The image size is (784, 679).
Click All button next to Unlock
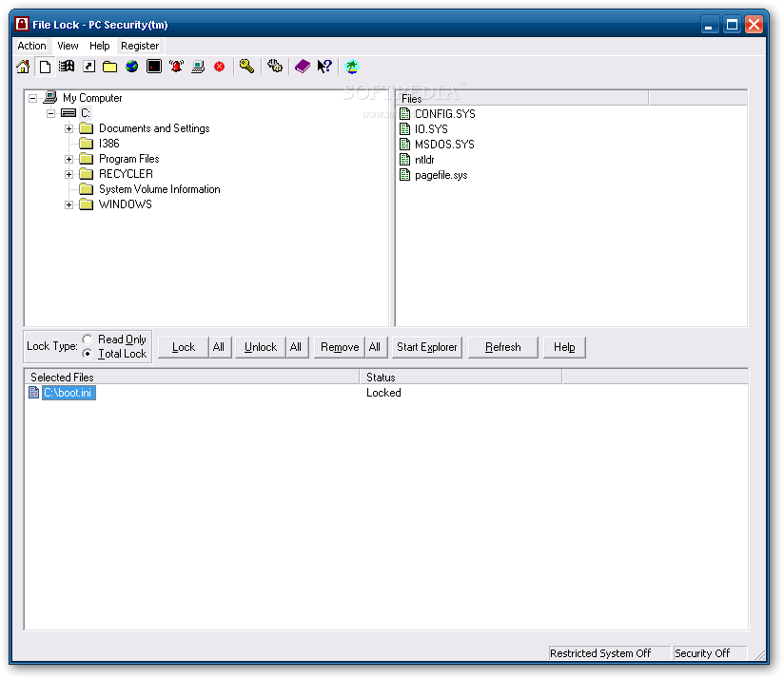click(296, 347)
